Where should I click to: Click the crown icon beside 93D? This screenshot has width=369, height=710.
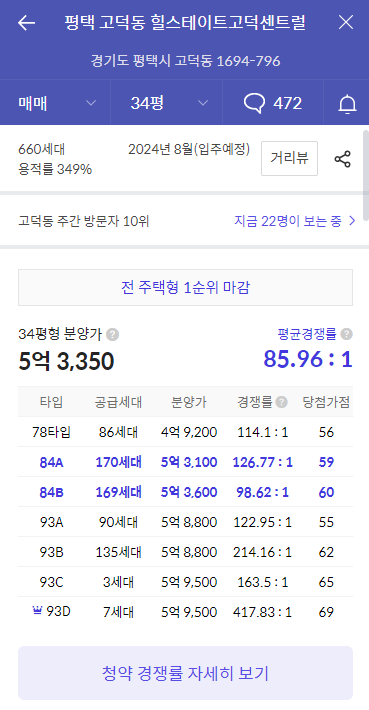point(37,611)
